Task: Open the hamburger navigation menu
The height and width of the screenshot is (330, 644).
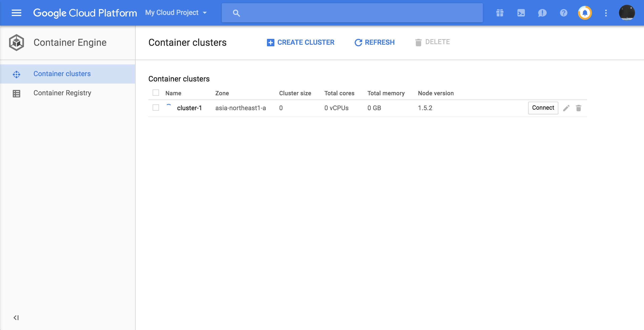Action: pos(16,13)
